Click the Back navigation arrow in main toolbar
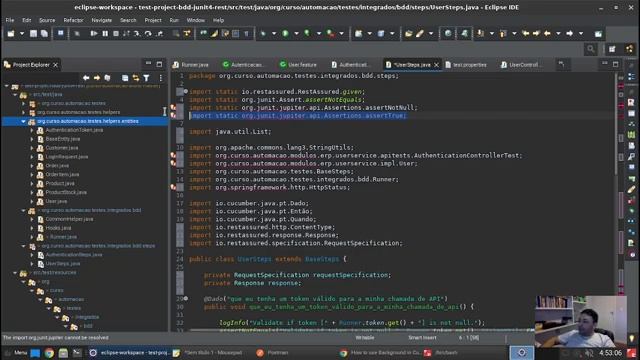 coord(547,33)
